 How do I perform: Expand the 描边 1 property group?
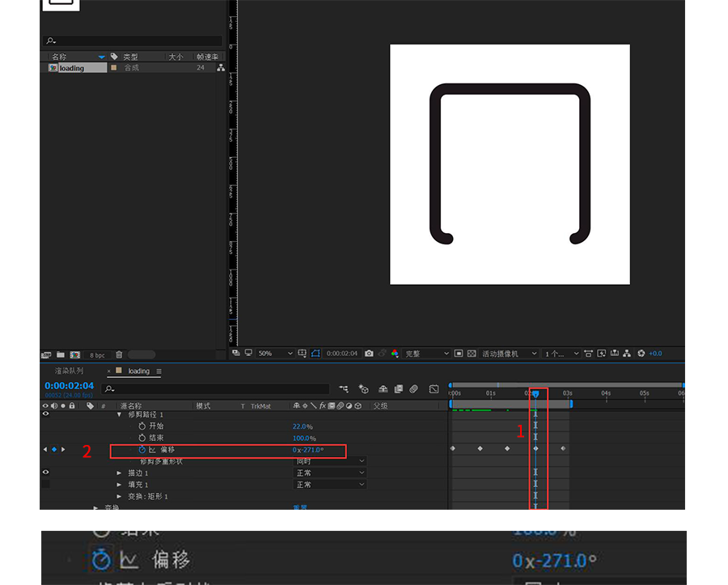click(120, 473)
